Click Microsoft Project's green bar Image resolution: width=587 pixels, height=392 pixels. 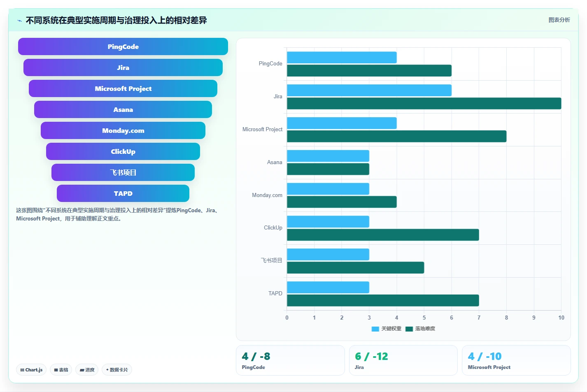pyautogui.click(x=396, y=136)
